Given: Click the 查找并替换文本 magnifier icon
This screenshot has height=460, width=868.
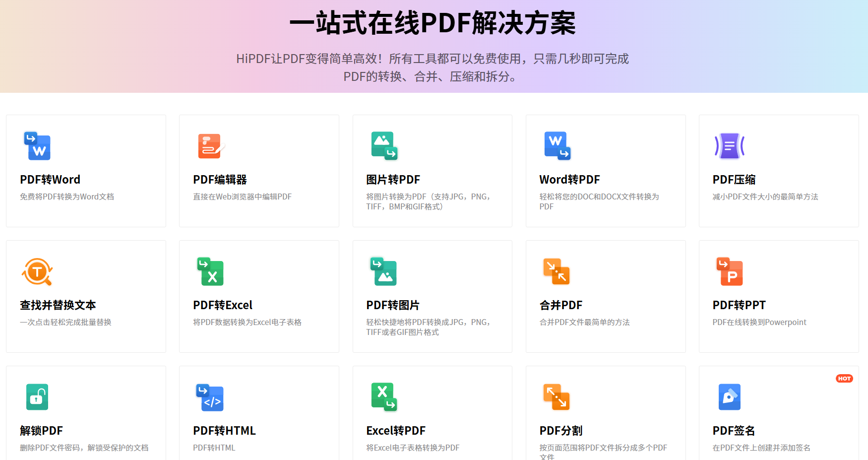Looking at the screenshot, I should point(37,271).
